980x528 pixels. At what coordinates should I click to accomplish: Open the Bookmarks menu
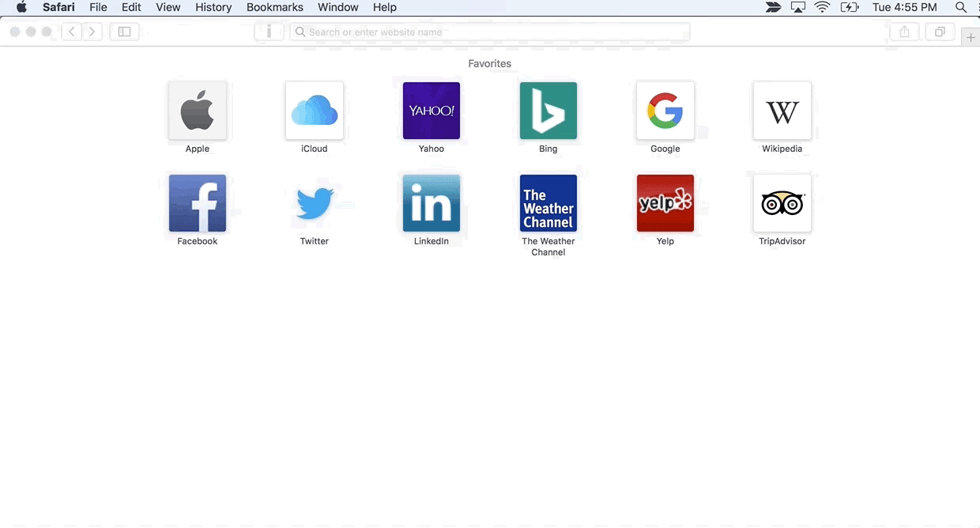pyautogui.click(x=275, y=7)
